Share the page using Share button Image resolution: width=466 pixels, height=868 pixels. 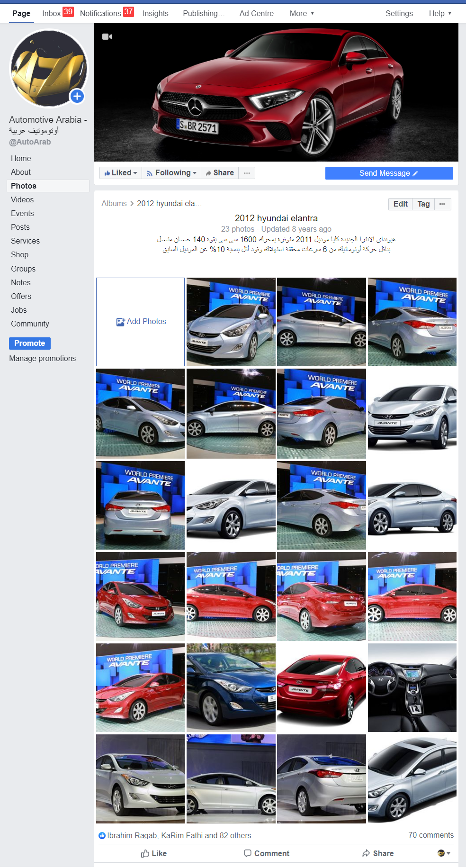[x=220, y=173]
